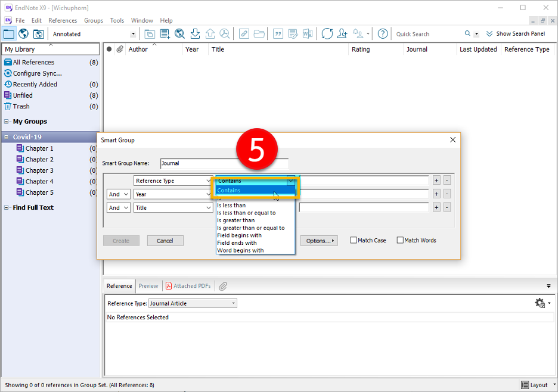Click the Cancel button in Smart Group

(x=165, y=241)
